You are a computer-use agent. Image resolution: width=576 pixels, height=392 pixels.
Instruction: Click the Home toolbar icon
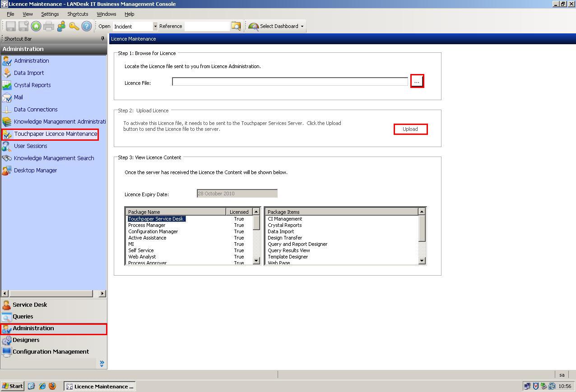pos(36,26)
